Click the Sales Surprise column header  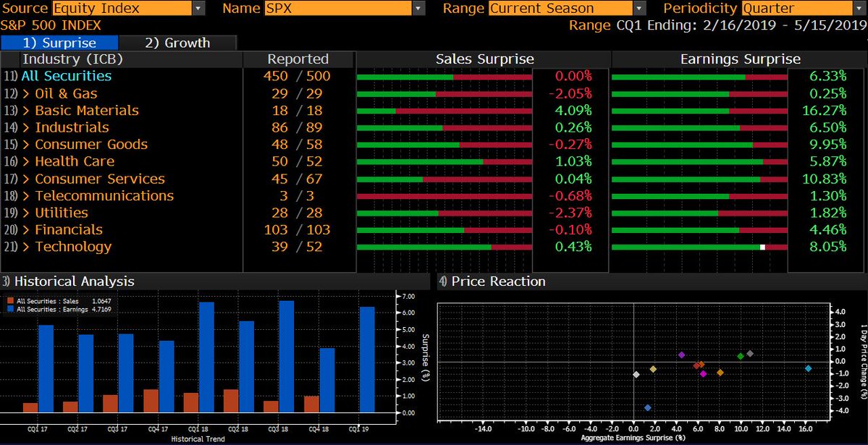[x=484, y=59]
